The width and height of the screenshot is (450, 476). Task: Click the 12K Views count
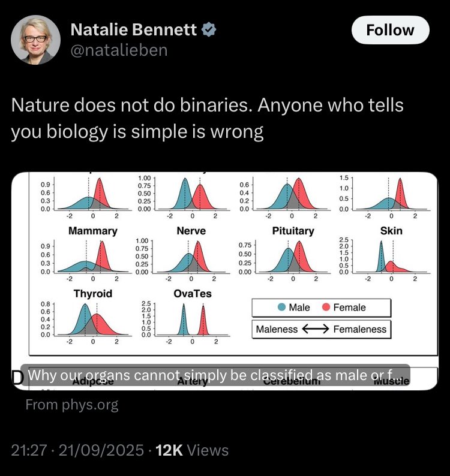[x=192, y=450]
